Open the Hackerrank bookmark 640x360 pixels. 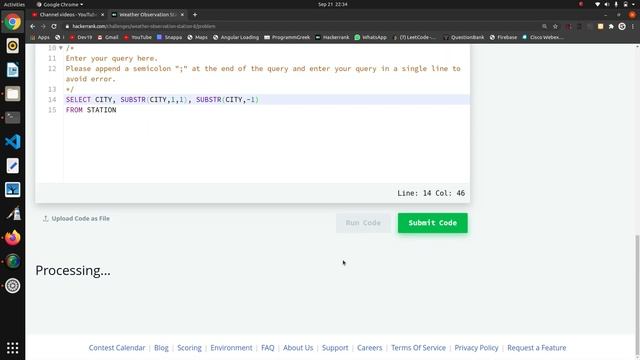coord(332,37)
